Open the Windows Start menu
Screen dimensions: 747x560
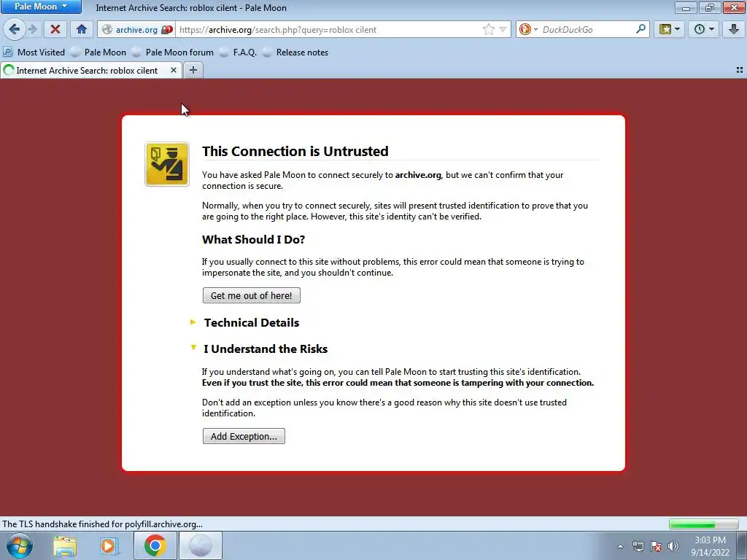20,545
